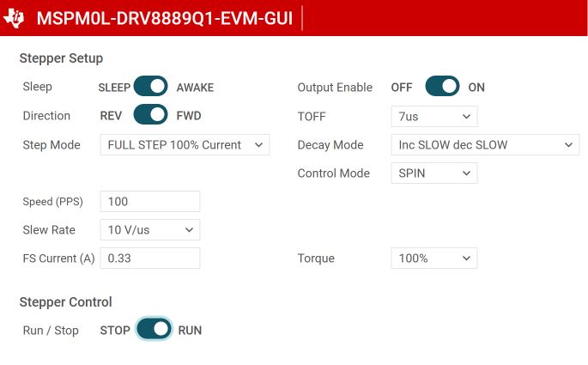
Task: Click the SLEEP label text
Action: [114, 88]
